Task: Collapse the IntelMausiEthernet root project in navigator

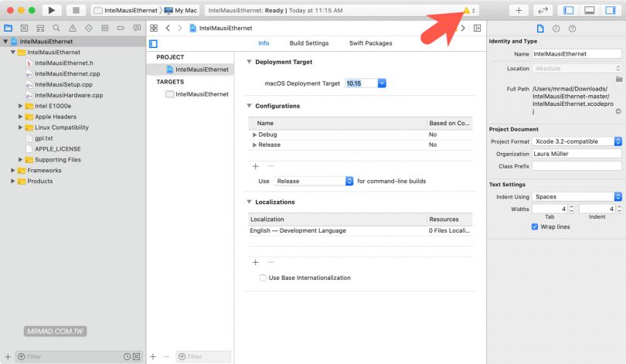Action: pos(5,41)
